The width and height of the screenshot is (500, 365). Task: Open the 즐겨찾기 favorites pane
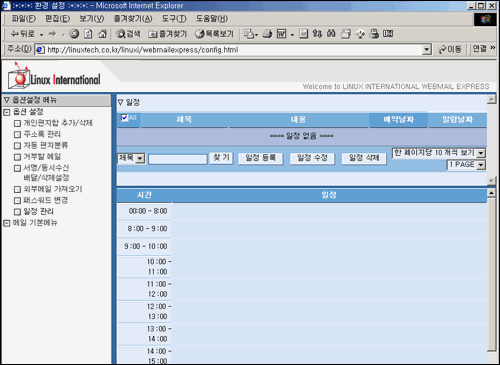point(167,34)
